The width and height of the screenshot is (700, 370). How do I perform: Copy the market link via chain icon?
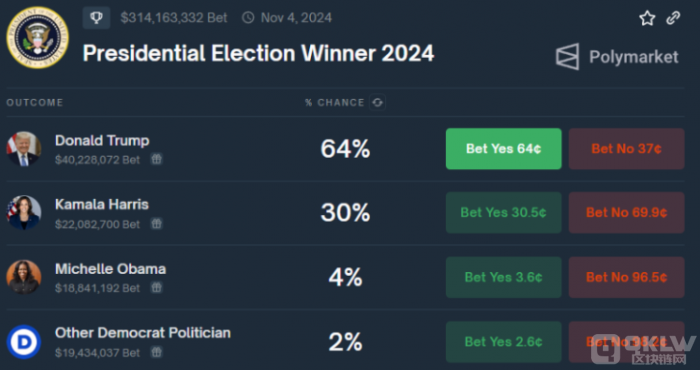pyautogui.click(x=673, y=18)
